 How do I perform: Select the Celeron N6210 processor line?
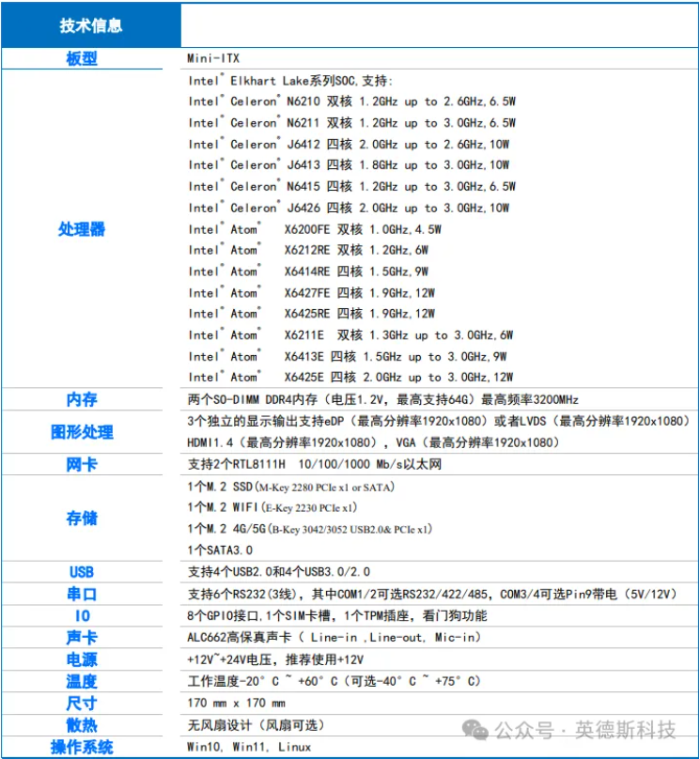(352, 101)
